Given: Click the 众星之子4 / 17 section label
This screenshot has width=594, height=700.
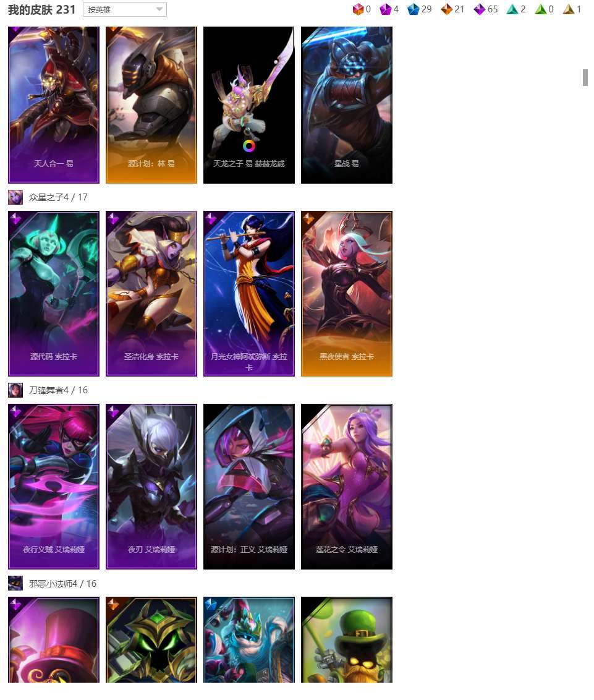Looking at the screenshot, I should (58, 197).
